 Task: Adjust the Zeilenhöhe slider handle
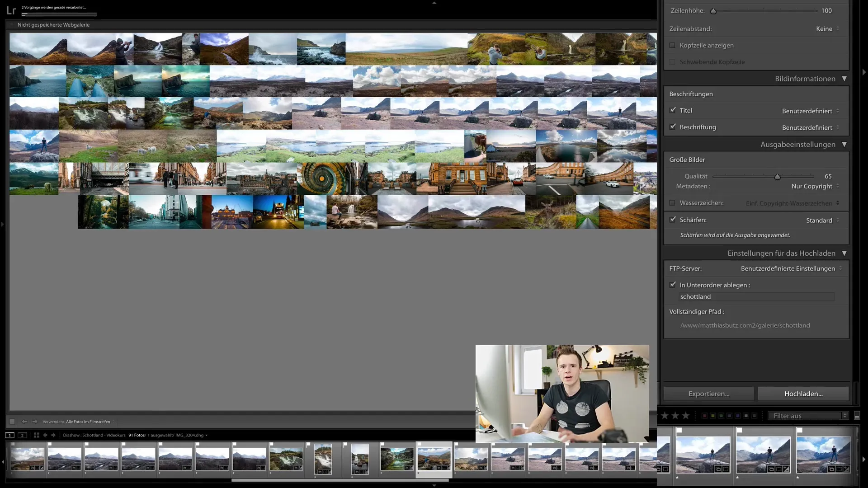click(x=713, y=11)
